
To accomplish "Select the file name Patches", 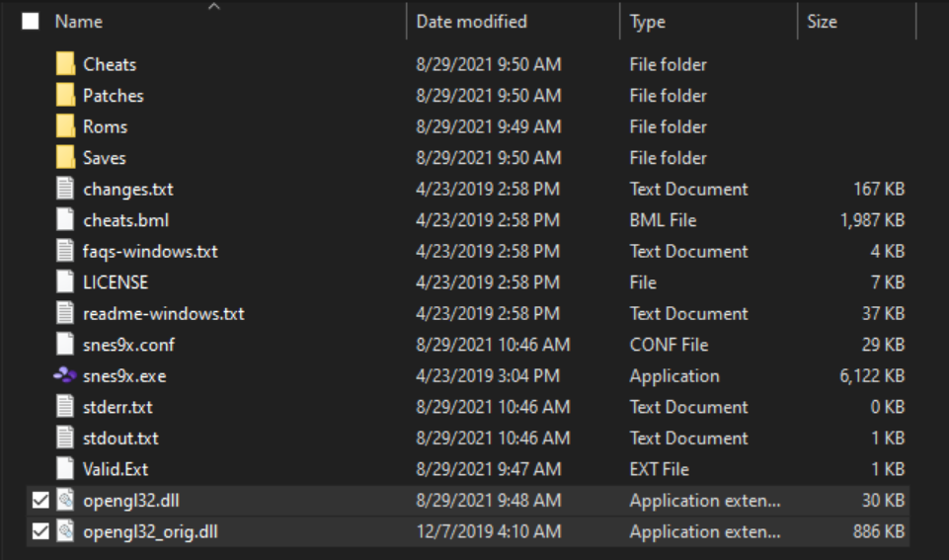I will click(114, 95).
